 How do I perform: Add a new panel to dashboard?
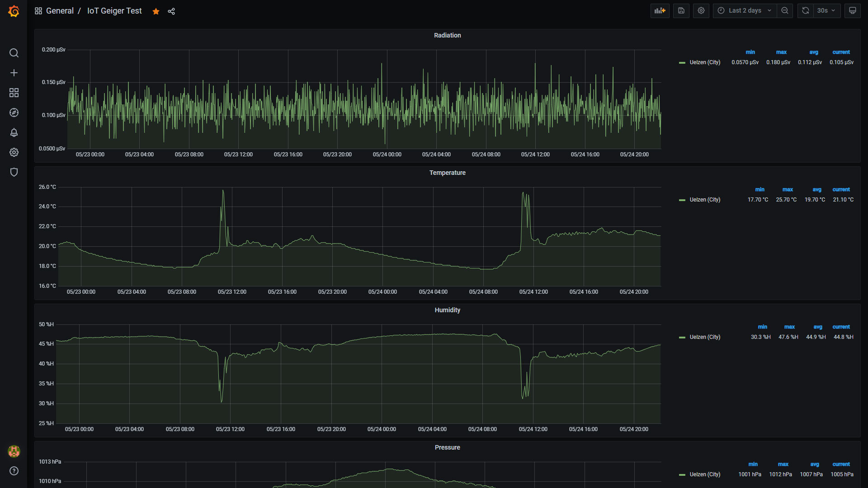click(x=660, y=10)
